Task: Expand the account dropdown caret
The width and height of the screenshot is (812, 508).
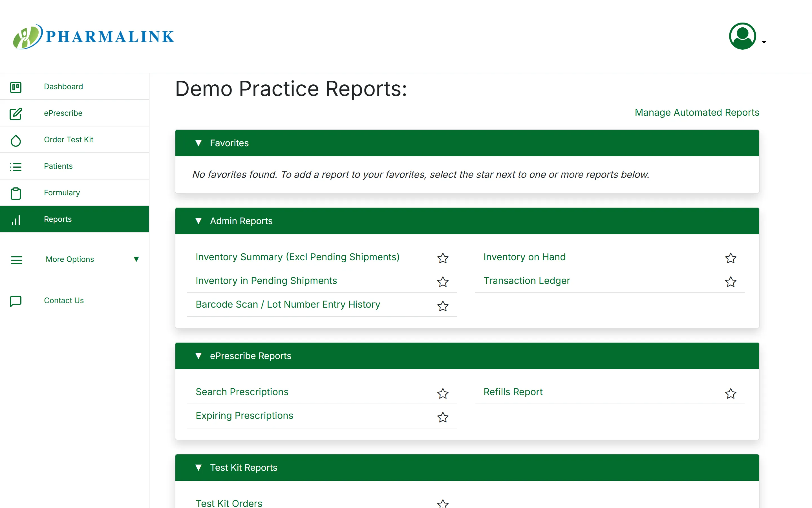Action: [x=764, y=42]
